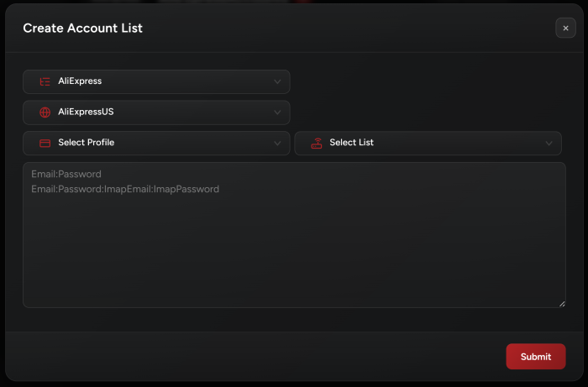Close the Create Account List dialog

tap(565, 28)
